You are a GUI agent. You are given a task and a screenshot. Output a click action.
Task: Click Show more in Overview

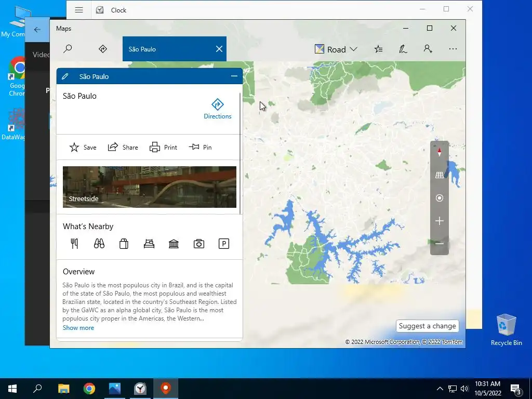point(78,328)
